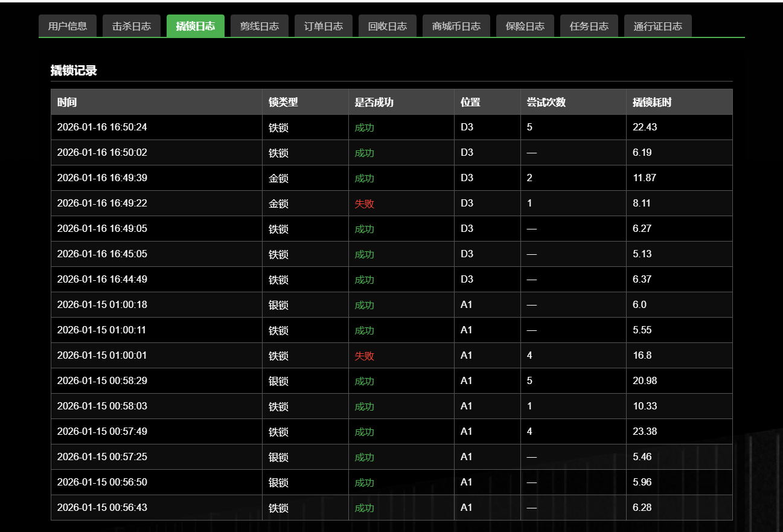Click 铁锁 in the 16:50:02 row

(278, 153)
